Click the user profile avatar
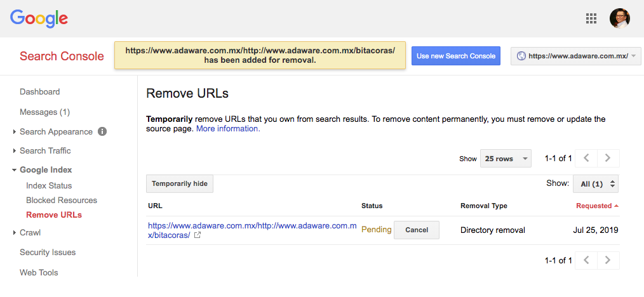This screenshot has height=297, width=644. point(619,18)
